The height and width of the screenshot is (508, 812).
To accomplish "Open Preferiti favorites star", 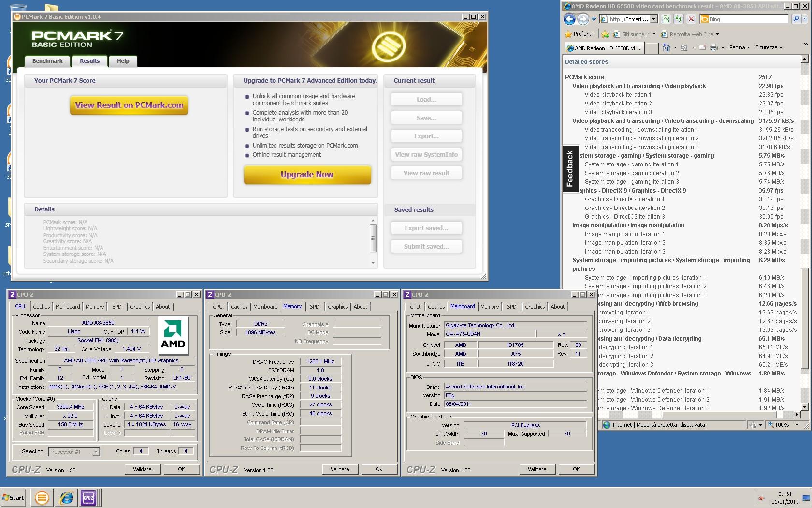I will (x=579, y=34).
